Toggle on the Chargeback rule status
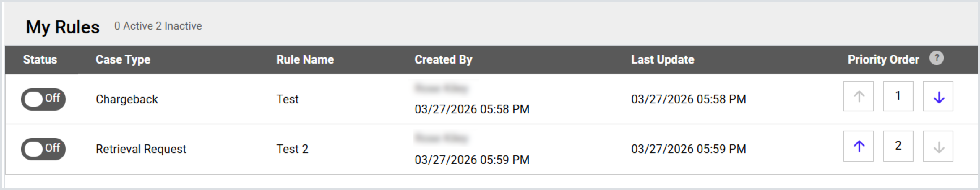 tap(43, 99)
